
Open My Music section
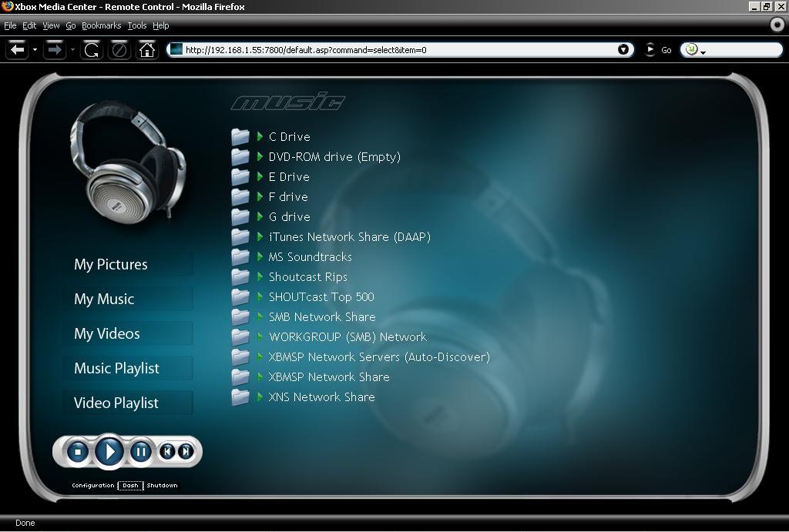pyautogui.click(x=129, y=299)
